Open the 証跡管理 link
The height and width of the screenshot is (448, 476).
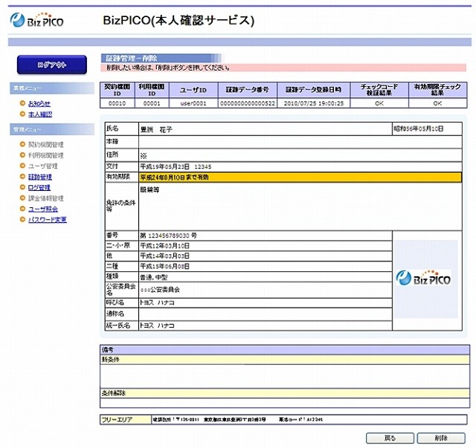coord(40,177)
